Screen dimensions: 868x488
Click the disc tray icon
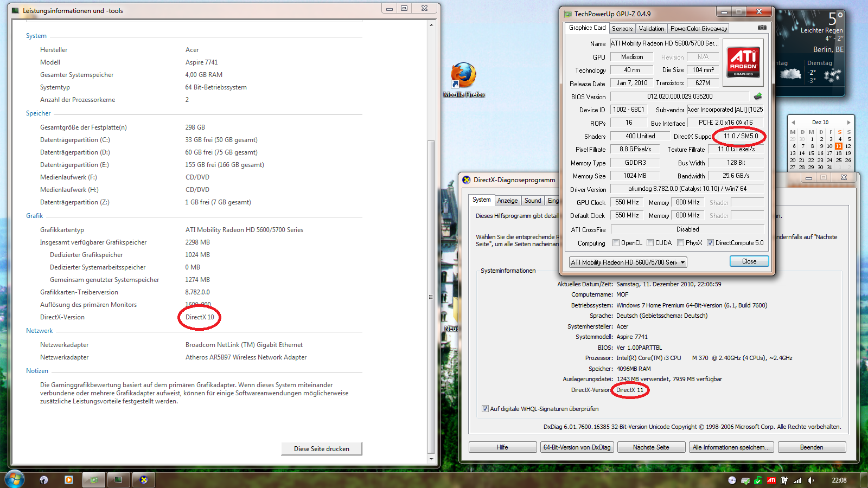pyautogui.click(x=732, y=480)
